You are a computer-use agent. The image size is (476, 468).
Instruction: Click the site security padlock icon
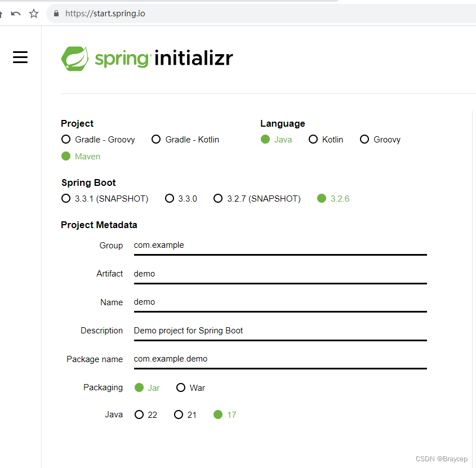(56, 14)
